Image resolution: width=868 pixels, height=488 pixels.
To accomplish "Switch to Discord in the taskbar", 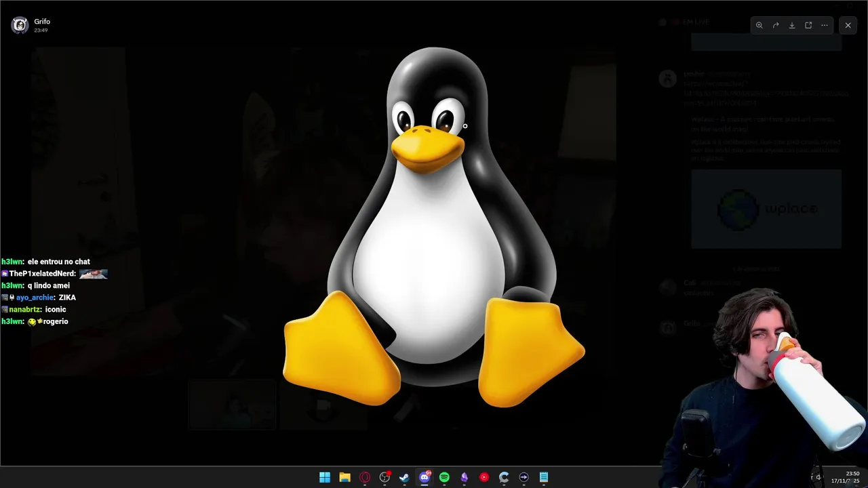I will 425,477.
